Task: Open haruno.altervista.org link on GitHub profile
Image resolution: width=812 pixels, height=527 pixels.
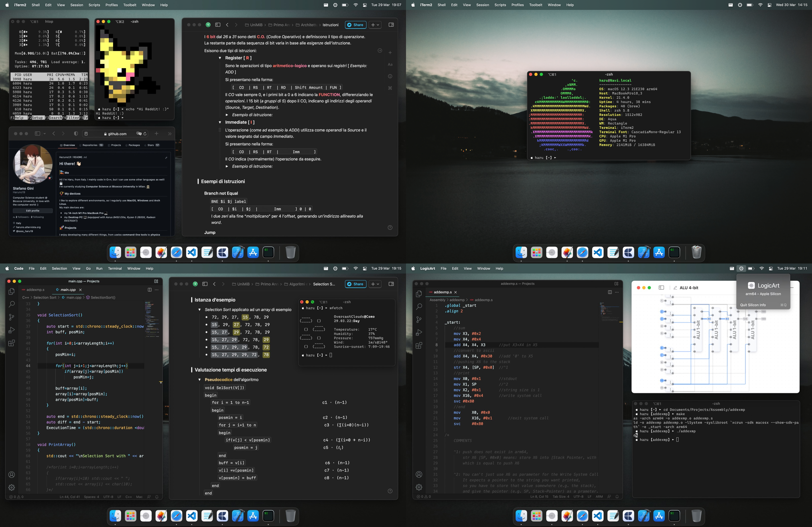Action: (28, 227)
